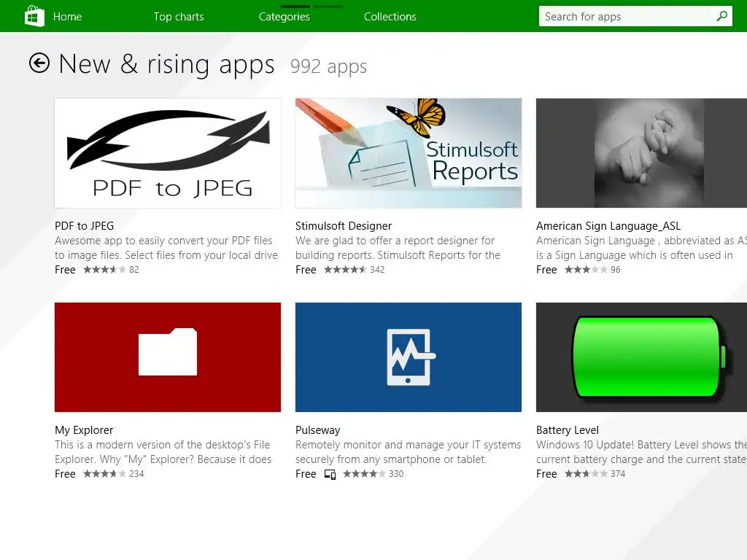Viewport: 747px width, 560px height.
Task: Open Top charts
Action: tap(179, 17)
